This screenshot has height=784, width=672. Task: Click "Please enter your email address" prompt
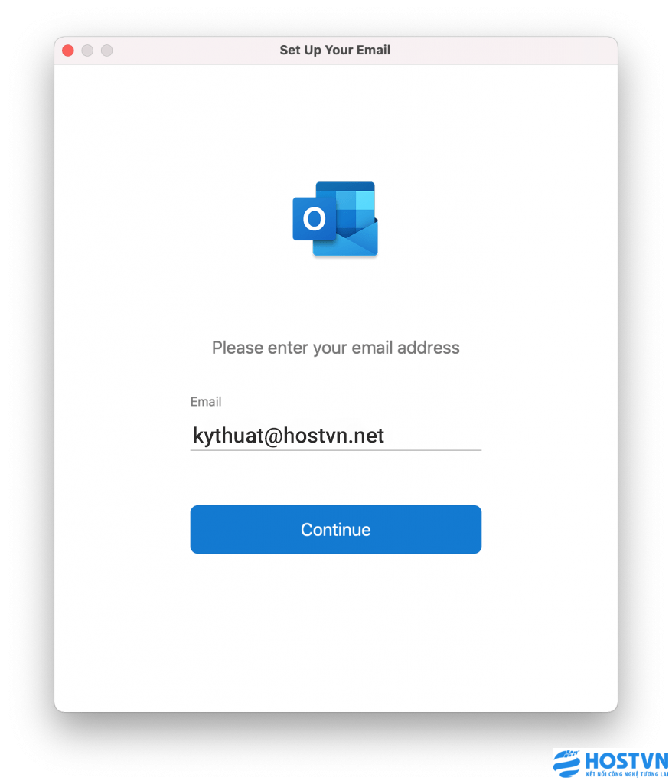point(335,348)
